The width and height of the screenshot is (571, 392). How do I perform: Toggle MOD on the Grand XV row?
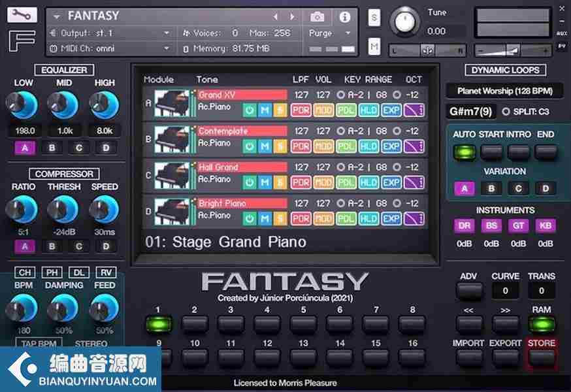tap(323, 110)
